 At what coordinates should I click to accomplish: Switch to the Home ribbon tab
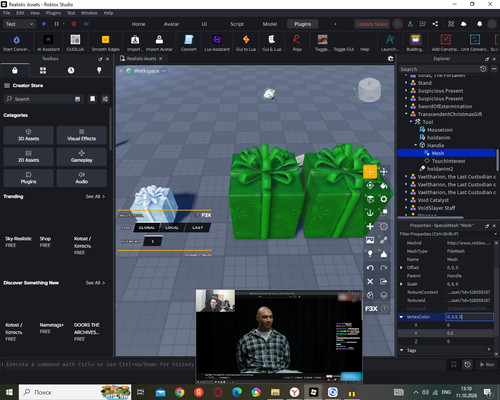coord(138,24)
